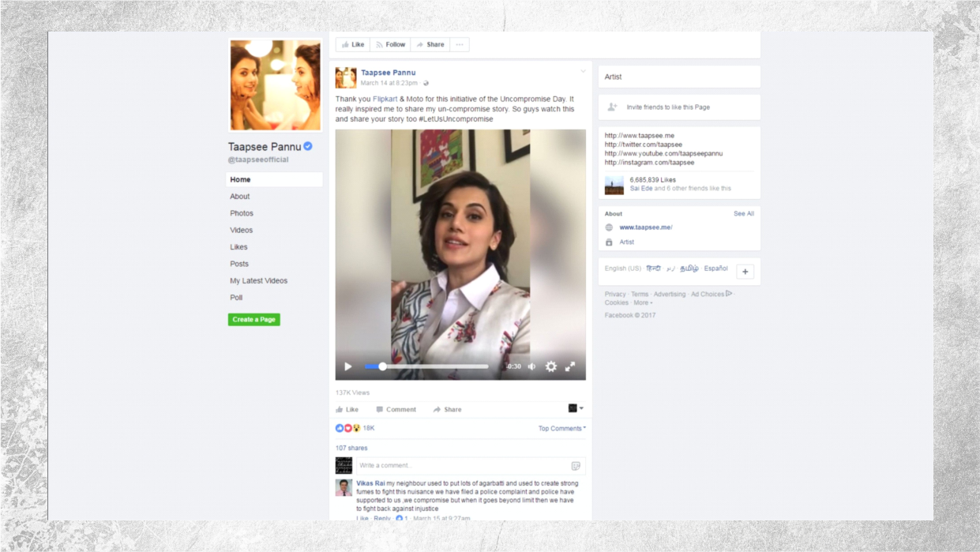Open Taapsee Pannu post author name link

[x=389, y=73]
